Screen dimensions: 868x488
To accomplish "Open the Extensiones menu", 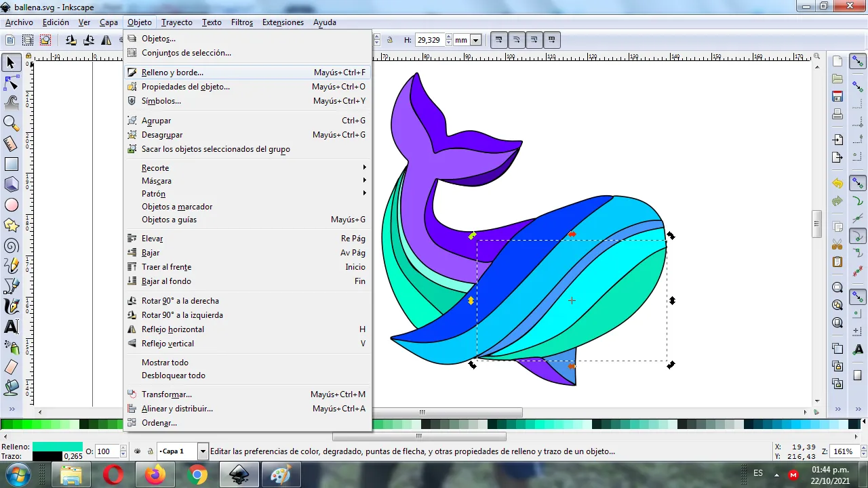I will 283,22.
